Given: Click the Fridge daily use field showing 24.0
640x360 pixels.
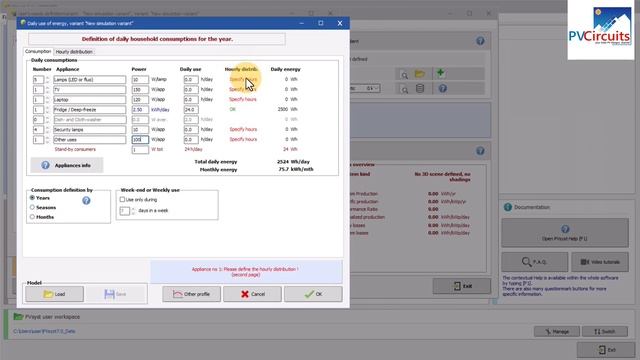Looking at the screenshot, I should 191,109.
